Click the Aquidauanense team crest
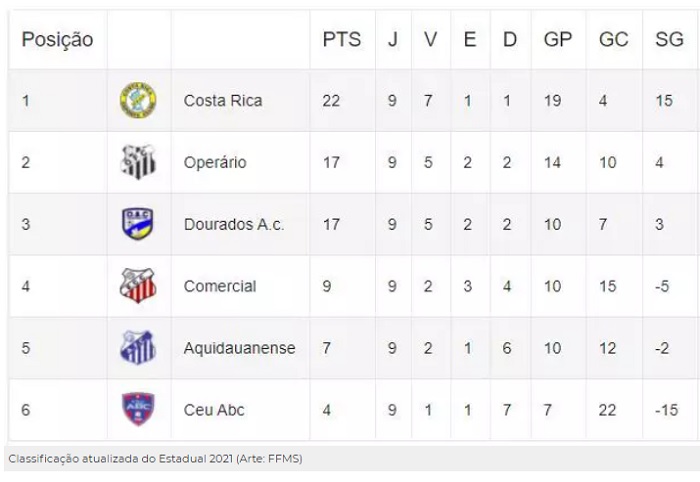 coord(138,348)
